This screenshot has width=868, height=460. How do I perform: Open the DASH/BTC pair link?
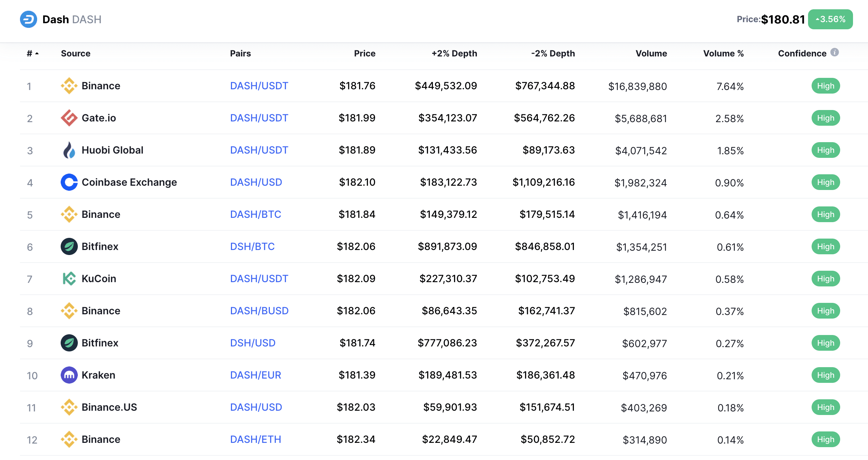point(256,214)
